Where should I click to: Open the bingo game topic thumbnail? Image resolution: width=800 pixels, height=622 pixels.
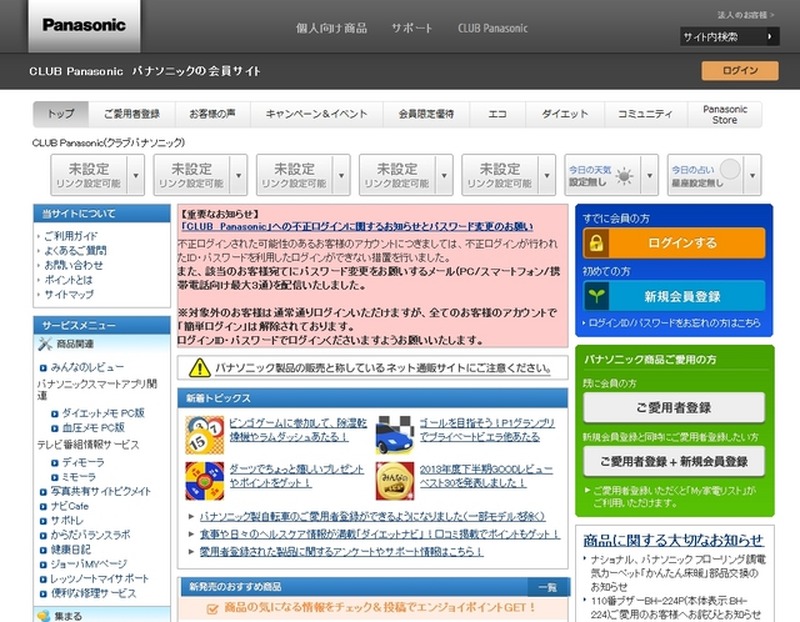(x=204, y=433)
